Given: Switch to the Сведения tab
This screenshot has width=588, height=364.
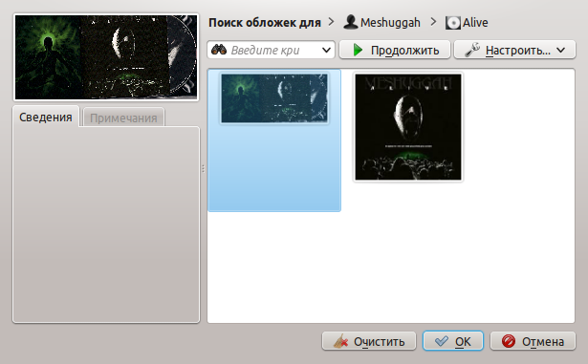Looking at the screenshot, I should pos(46,117).
